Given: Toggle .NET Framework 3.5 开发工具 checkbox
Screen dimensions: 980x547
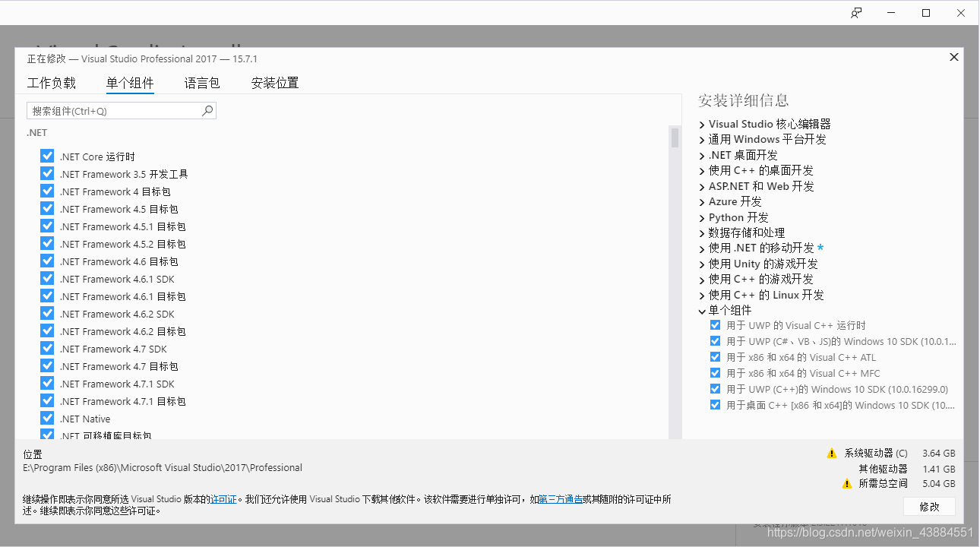Looking at the screenshot, I should (x=47, y=174).
